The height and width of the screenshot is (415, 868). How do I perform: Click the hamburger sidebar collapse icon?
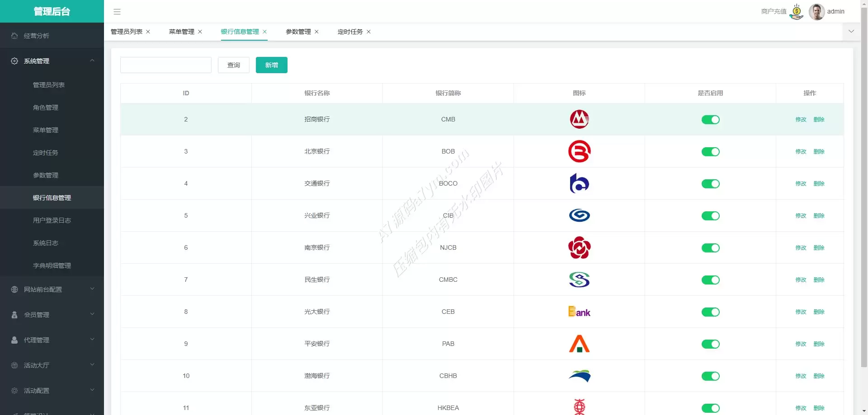click(117, 12)
